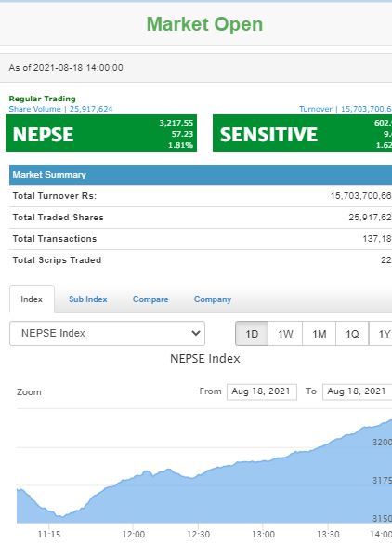Open the NEPSE Index dropdown selector
Image resolution: width=392 pixels, height=544 pixels.
point(107,334)
